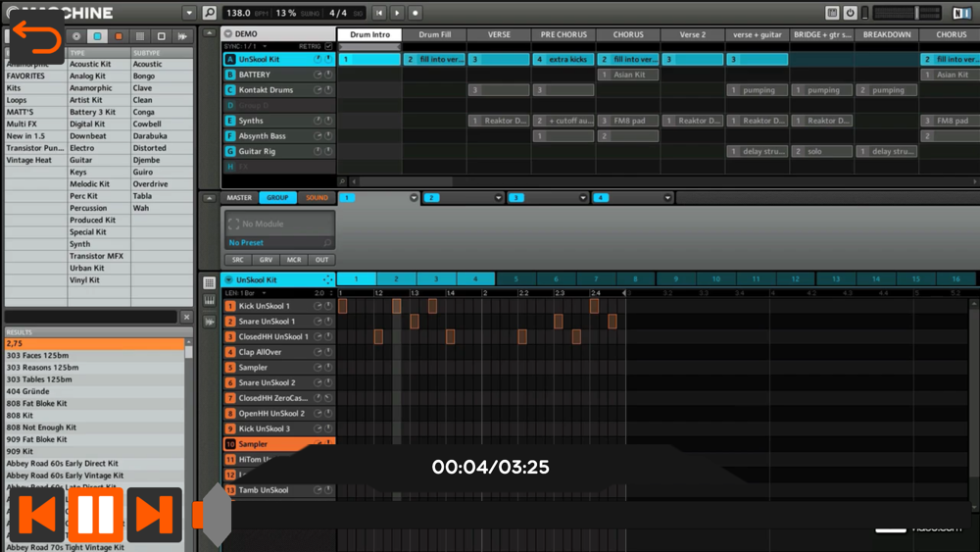Select the Drum Fill scene tab

434,34
